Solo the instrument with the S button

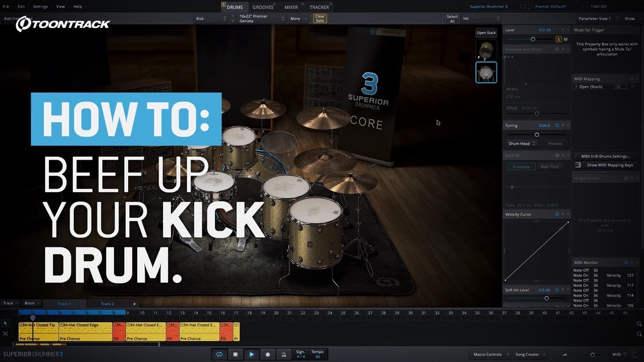tap(558, 39)
